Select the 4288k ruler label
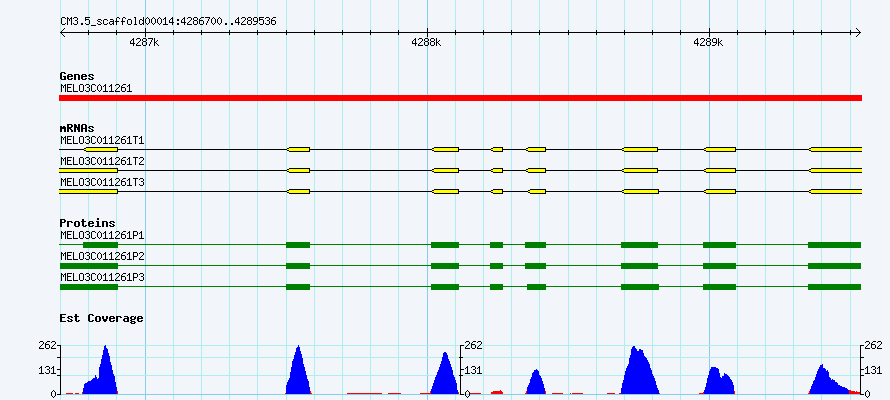The height and width of the screenshot is (400, 890). pos(426,43)
